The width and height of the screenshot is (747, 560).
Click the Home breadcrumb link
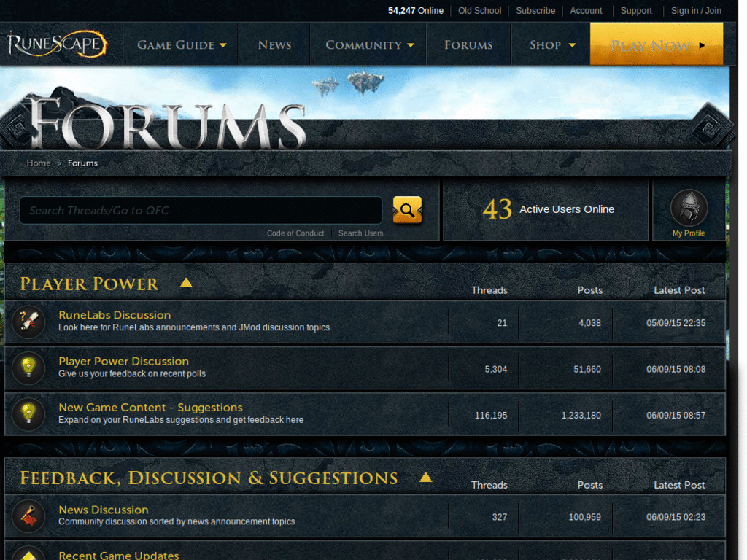pyautogui.click(x=39, y=163)
